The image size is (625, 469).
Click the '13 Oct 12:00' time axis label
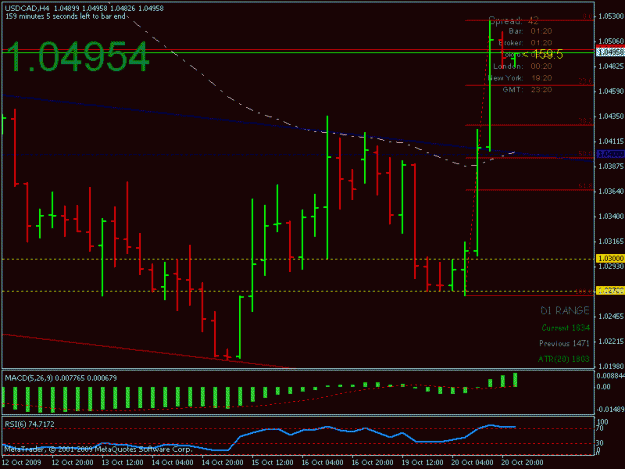click(x=122, y=462)
